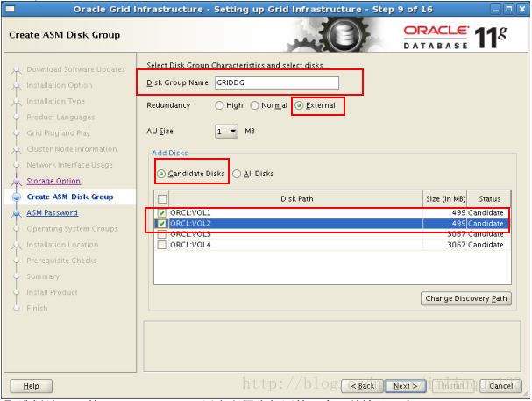
Task: Click the Size (in MB) column header
Action: (x=445, y=199)
